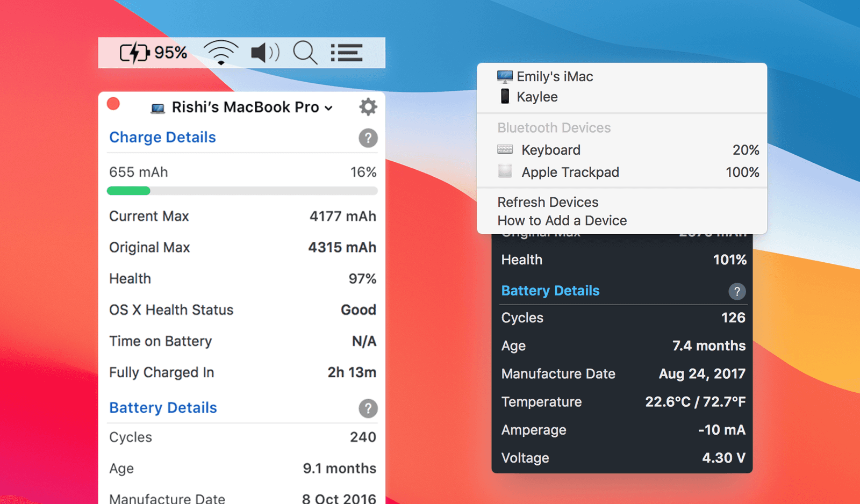Click the volume speaker icon
This screenshot has height=504, width=860.
coord(265,53)
